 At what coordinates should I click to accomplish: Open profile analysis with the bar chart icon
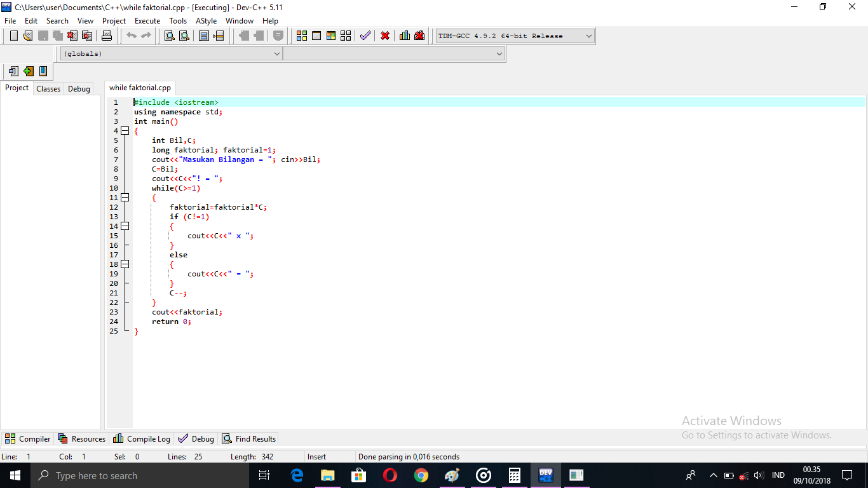click(x=405, y=36)
